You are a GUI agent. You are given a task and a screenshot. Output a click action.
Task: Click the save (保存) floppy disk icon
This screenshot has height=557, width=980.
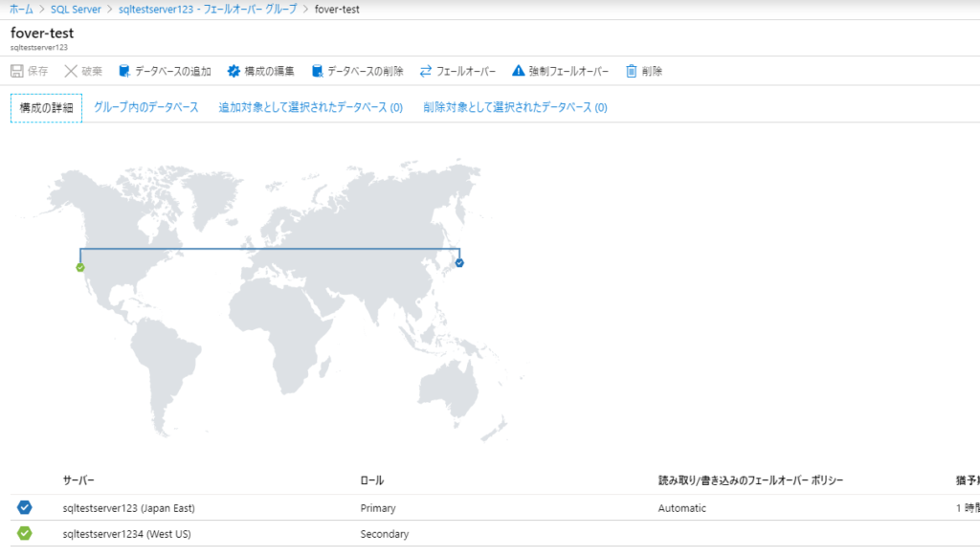pos(17,71)
